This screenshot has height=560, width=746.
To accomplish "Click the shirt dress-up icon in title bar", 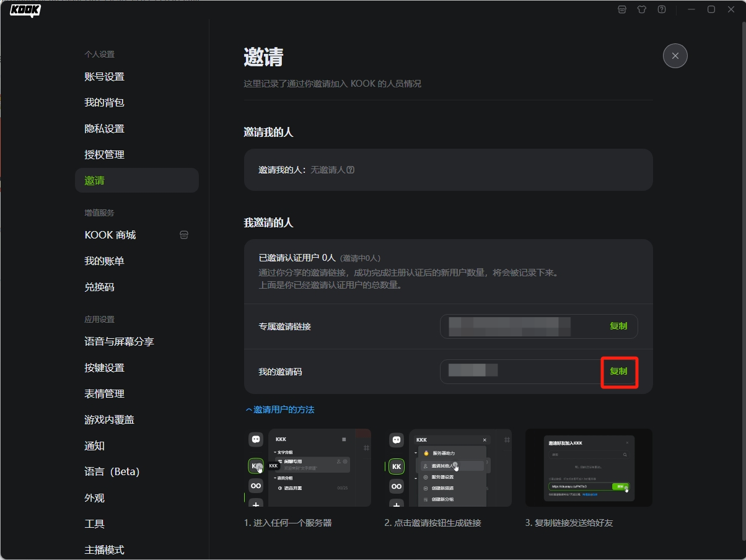I will [642, 9].
